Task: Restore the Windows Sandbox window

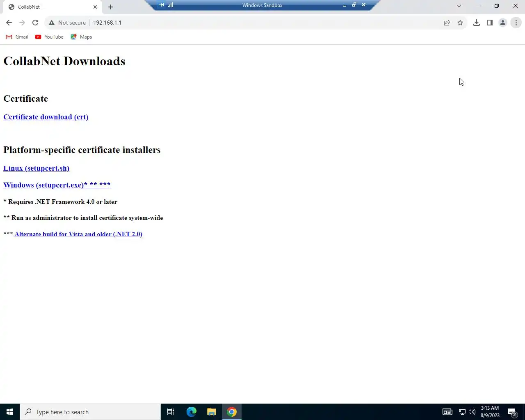Action: pyautogui.click(x=354, y=5)
